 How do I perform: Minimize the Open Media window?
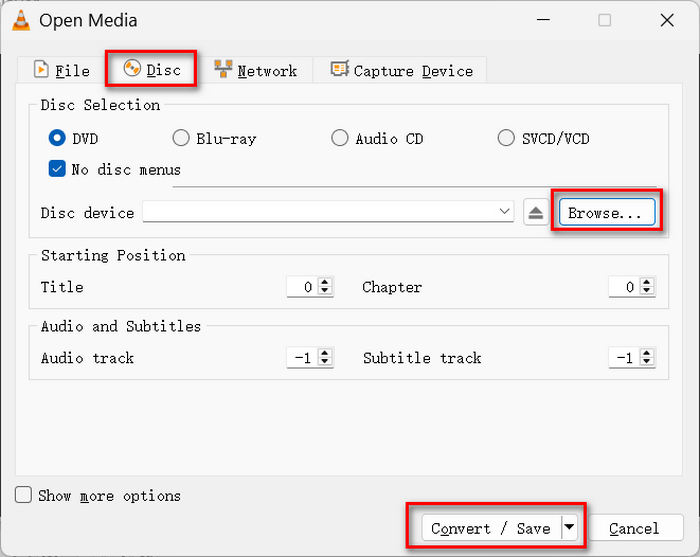(x=543, y=20)
